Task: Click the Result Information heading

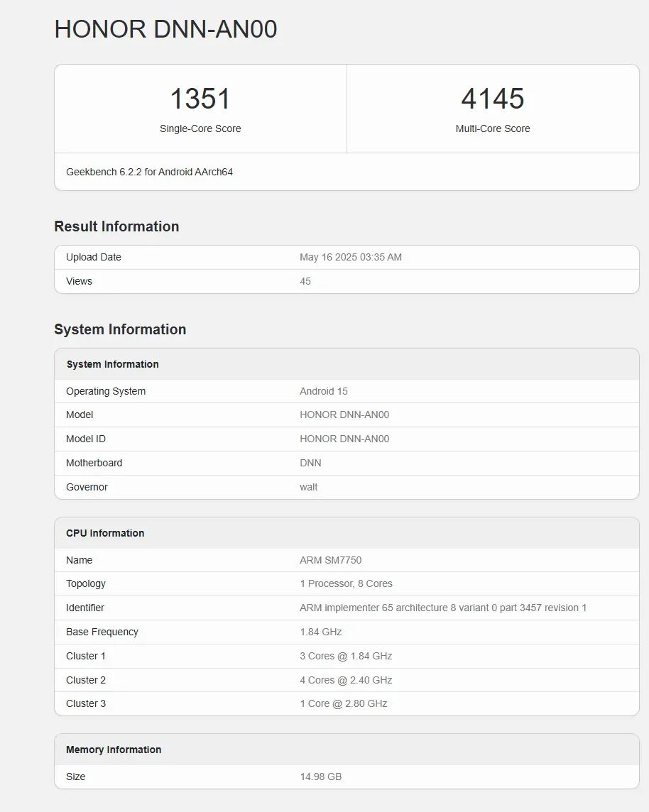Action: pos(116,226)
